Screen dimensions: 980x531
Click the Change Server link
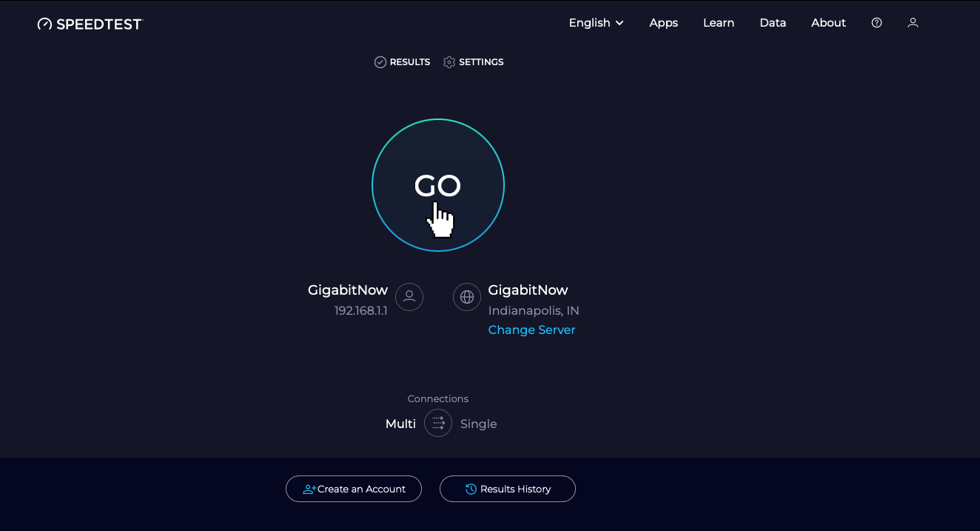click(531, 330)
